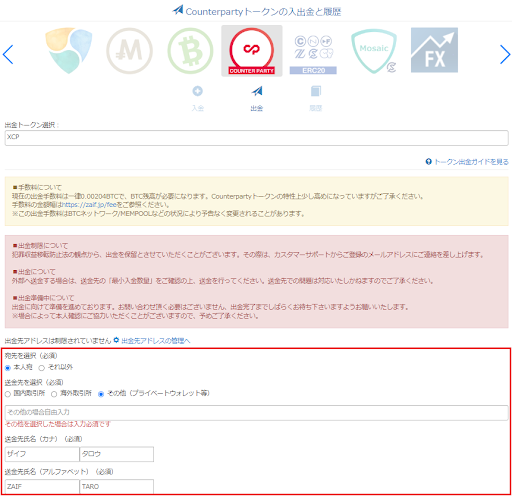Image resolution: width=512 pixels, height=496 pixels.
Task: Open the 履歴 history tab
Action: [316, 99]
